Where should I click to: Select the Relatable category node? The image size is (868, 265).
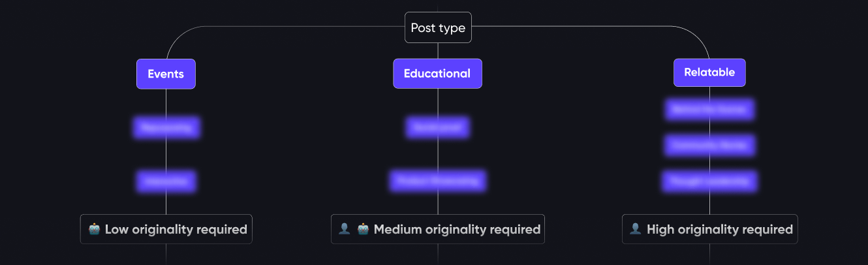709,72
